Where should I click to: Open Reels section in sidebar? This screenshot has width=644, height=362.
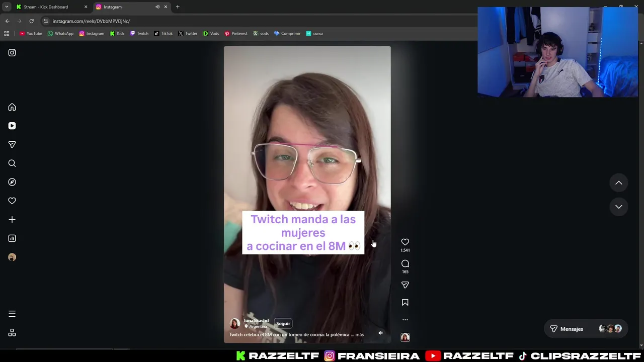[x=12, y=126]
